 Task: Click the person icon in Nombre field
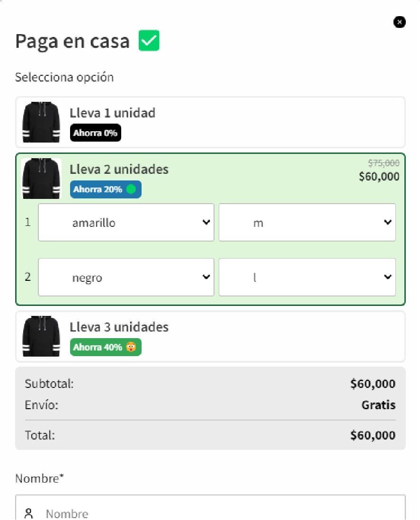[30, 513]
